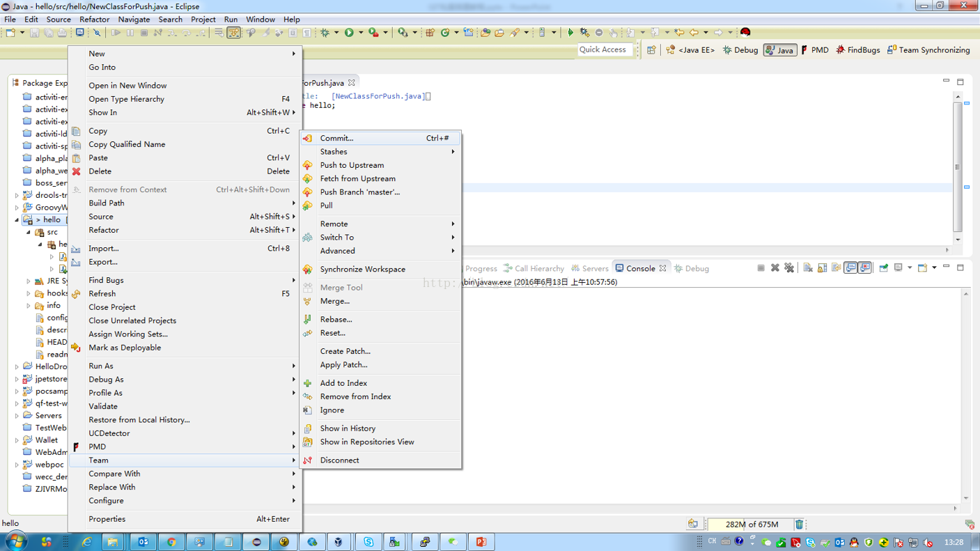The image size is (980, 551).
Task: Select Commit... from Team submenu
Action: 380,139
